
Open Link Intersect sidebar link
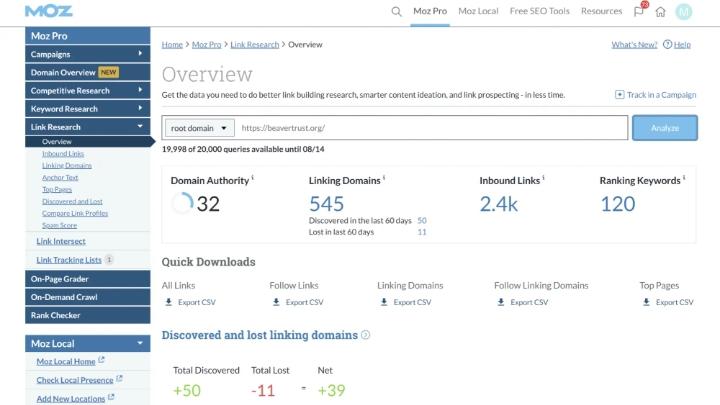click(61, 241)
